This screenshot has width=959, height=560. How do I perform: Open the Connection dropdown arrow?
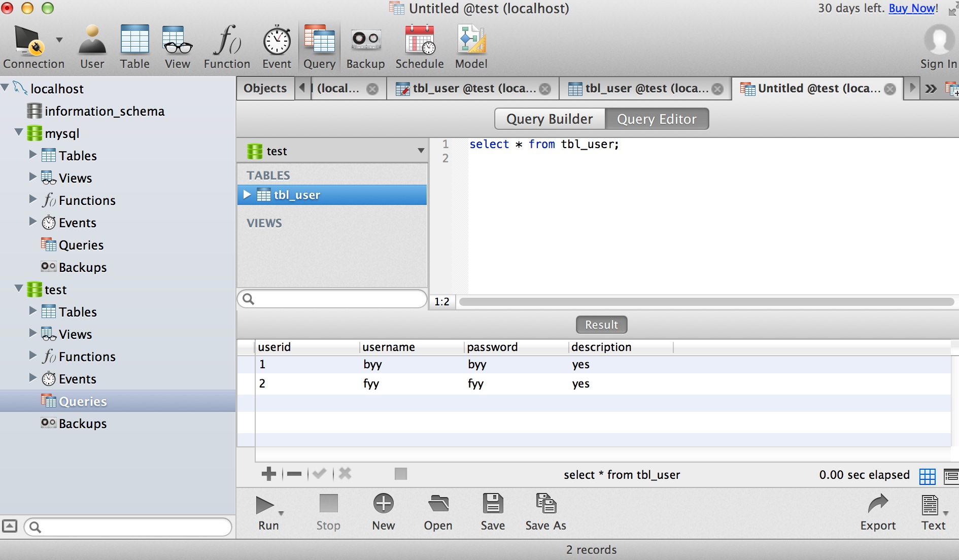pyautogui.click(x=59, y=40)
